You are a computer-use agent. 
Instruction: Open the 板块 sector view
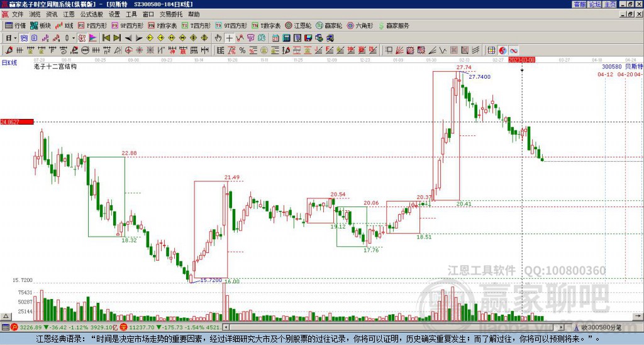40,25
